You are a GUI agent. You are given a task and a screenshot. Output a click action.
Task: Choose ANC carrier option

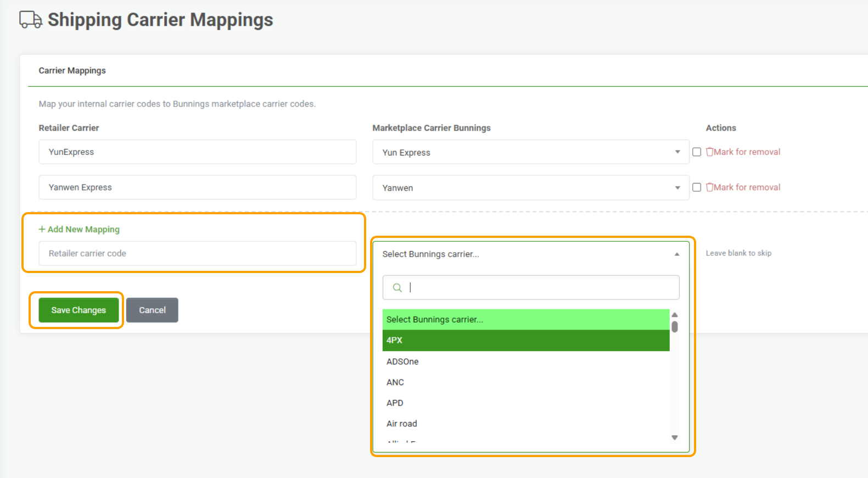[x=526, y=382]
